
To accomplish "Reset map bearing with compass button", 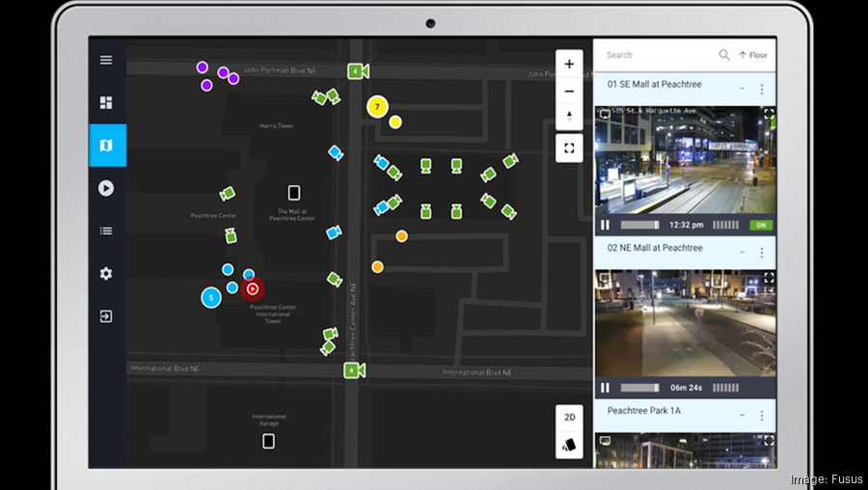I will [x=569, y=117].
